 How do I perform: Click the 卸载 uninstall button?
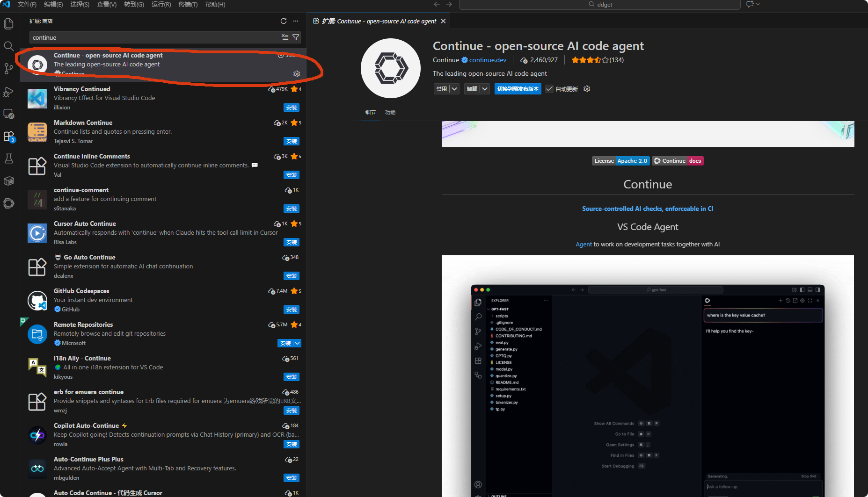coord(472,89)
